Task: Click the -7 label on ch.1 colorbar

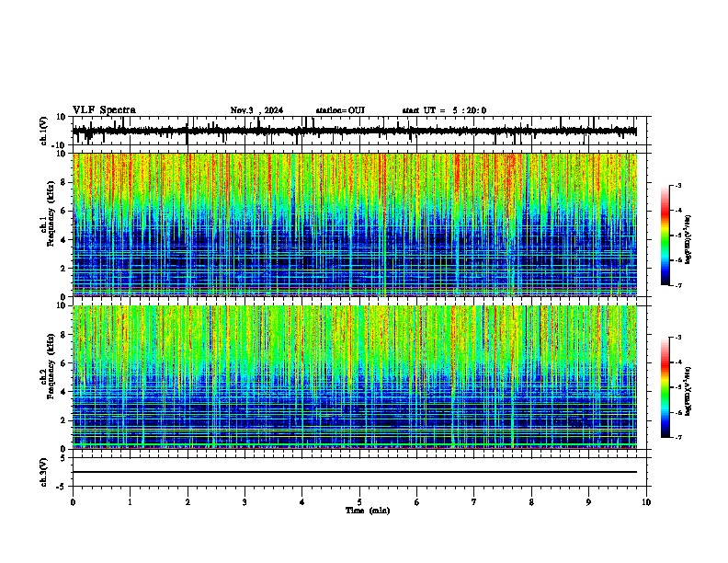Action: tap(677, 285)
